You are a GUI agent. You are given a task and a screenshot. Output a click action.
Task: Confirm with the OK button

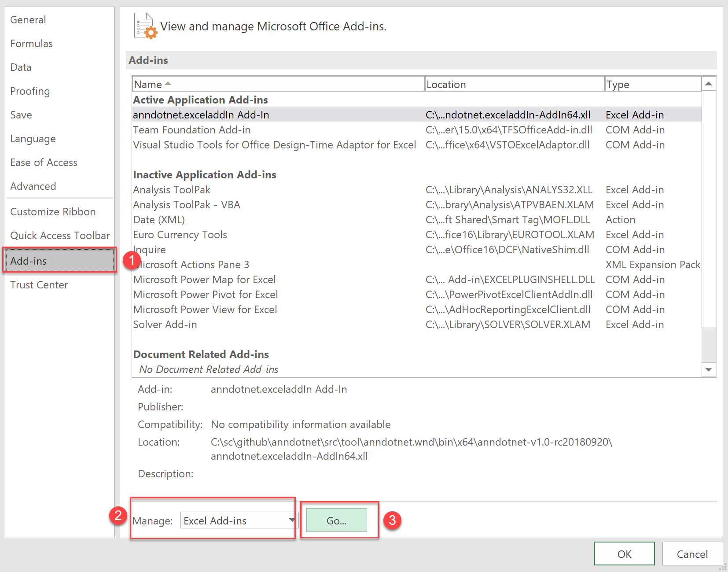click(x=624, y=554)
